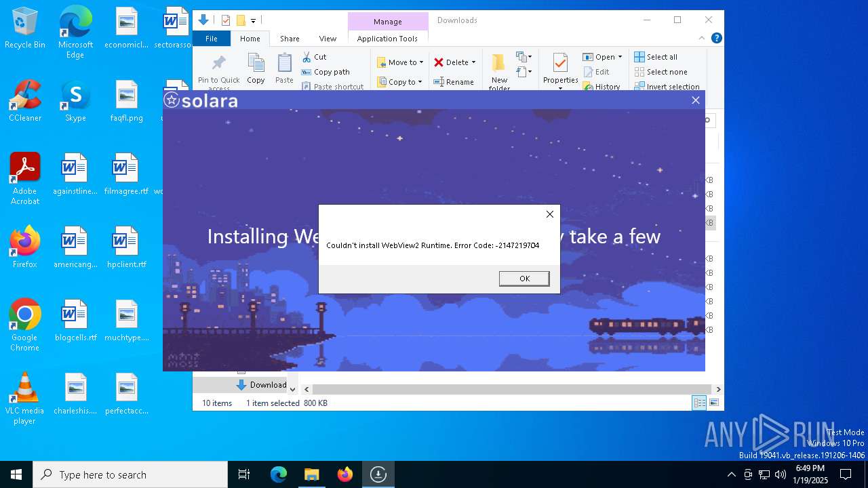This screenshot has width=868, height=488.
Task: Select Microsoft Edge desktop shortcut
Action: (x=75, y=33)
